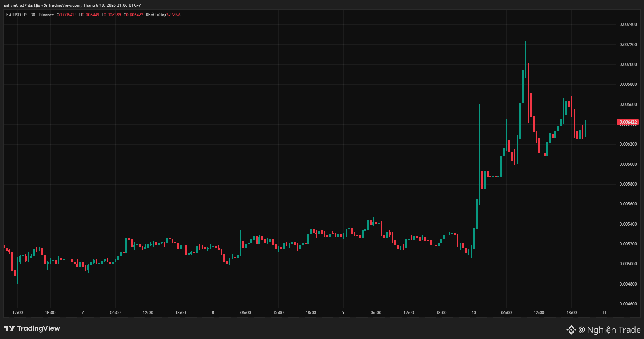The width and height of the screenshot is (644, 339).
Task: Click the 0.005000 price axis label
Action: pyautogui.click(x=628, y=264)
